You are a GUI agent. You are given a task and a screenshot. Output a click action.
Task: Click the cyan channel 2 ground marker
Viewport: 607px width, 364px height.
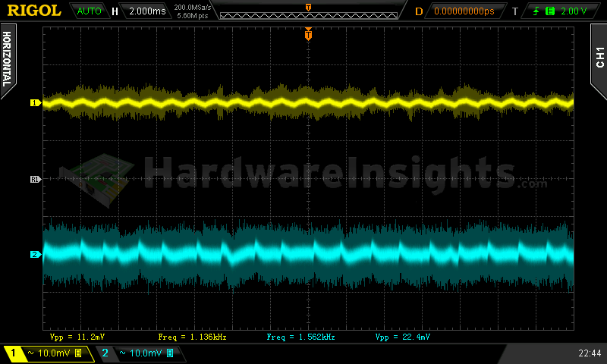point(34,254)
